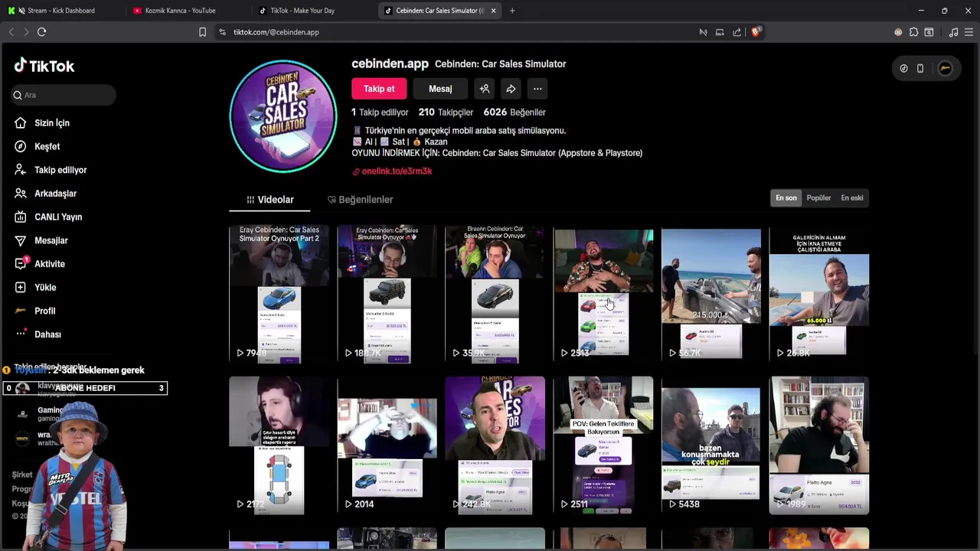Open Mesajlar in sidebar
Viewport: 980px width, 551px height.
tap(41, 240)
